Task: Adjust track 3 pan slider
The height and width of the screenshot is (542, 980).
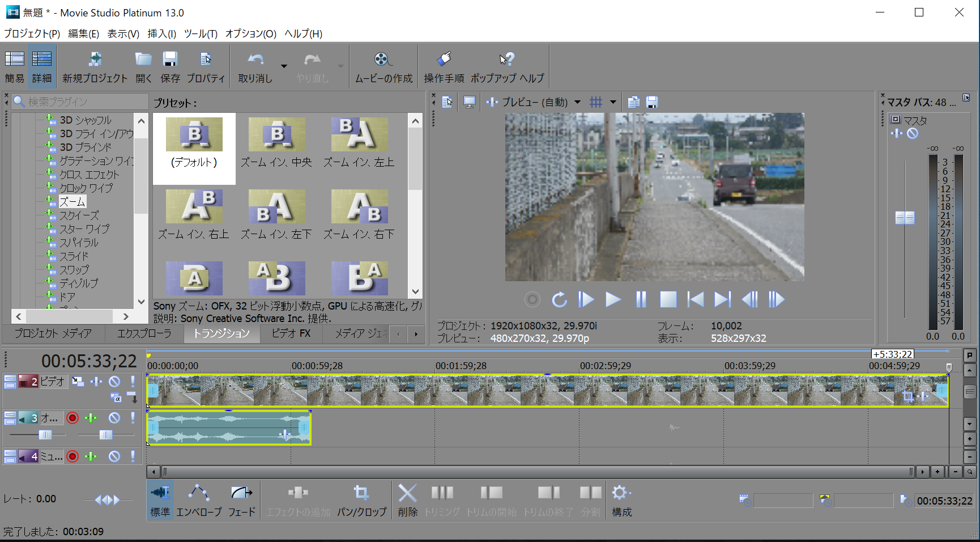Action: 106,435
